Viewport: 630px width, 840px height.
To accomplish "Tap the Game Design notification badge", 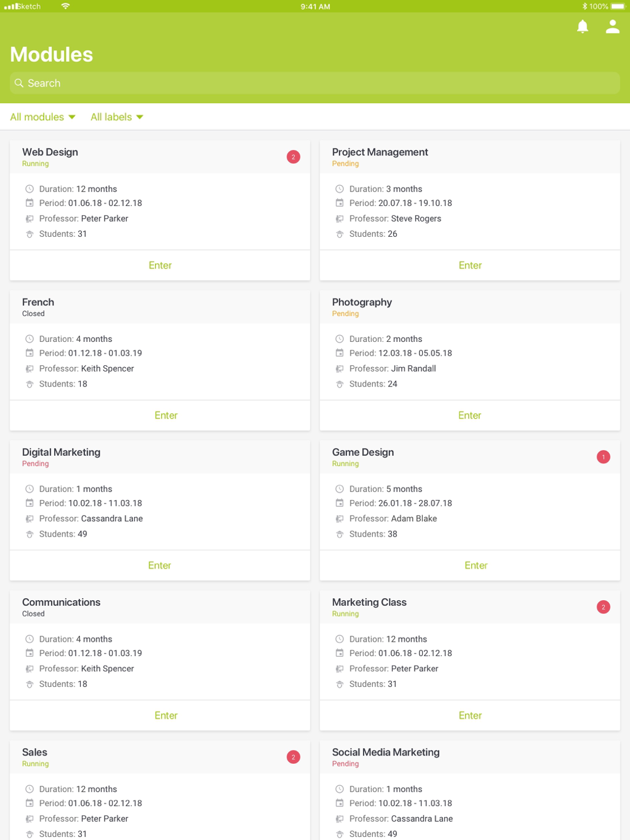I will 604,457.
